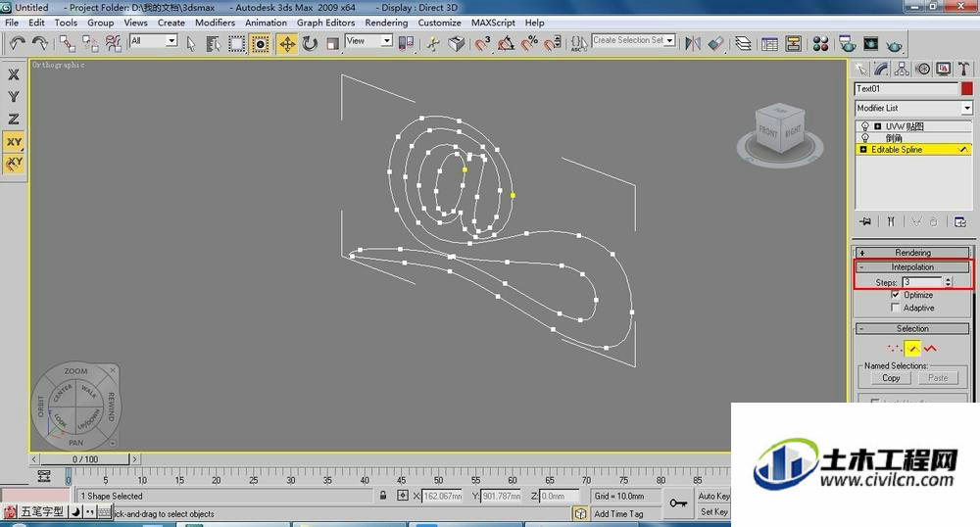The image size is (980, 527).
Task: Collapse the Selection rollout
Action: [x=912, y=328]
